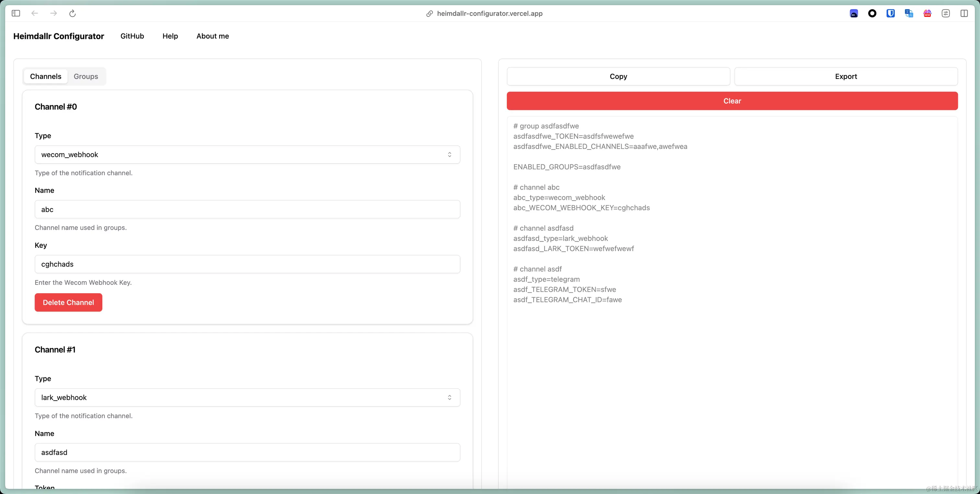This screenshot has width=980, height=494.
Task: Click the '# channel asdf' line
Action: (537, 269)
